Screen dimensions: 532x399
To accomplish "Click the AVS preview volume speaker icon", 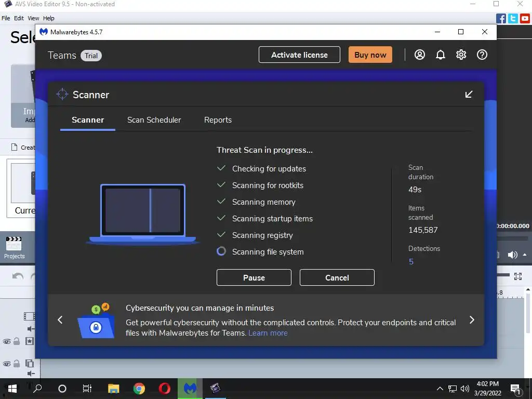I will point(512,255).
